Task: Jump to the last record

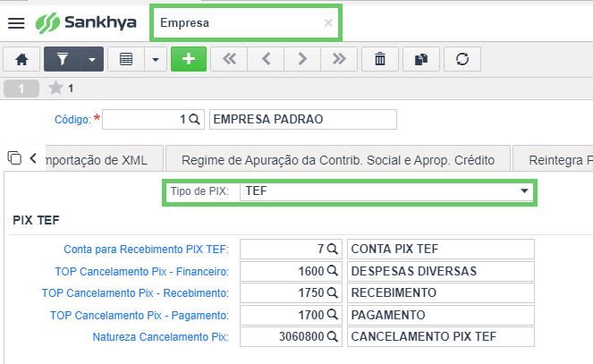Action: coord(339,59)
